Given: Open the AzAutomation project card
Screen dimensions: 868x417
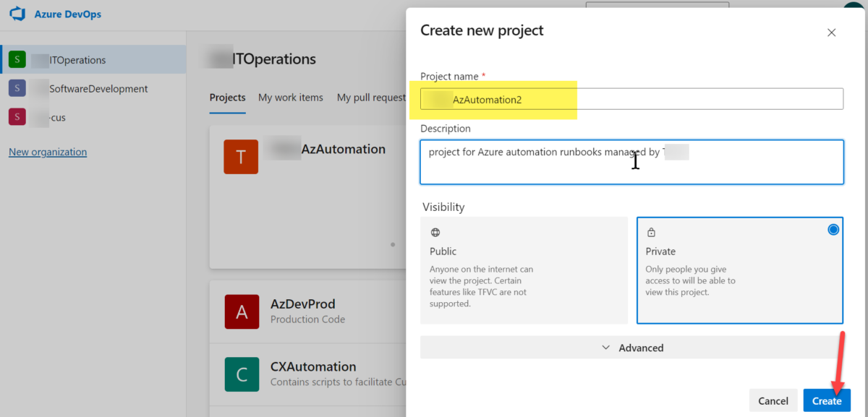Looking at the screenshot, I should pos(308,197).
